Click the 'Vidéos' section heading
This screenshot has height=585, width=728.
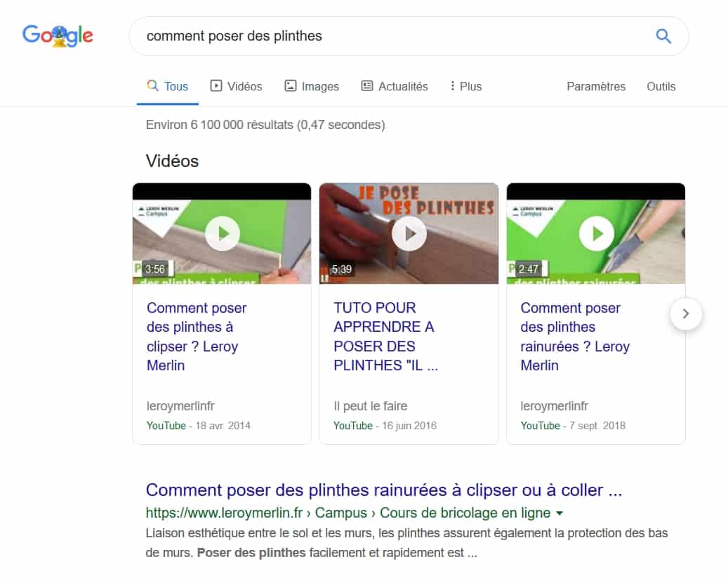(172, 161)
